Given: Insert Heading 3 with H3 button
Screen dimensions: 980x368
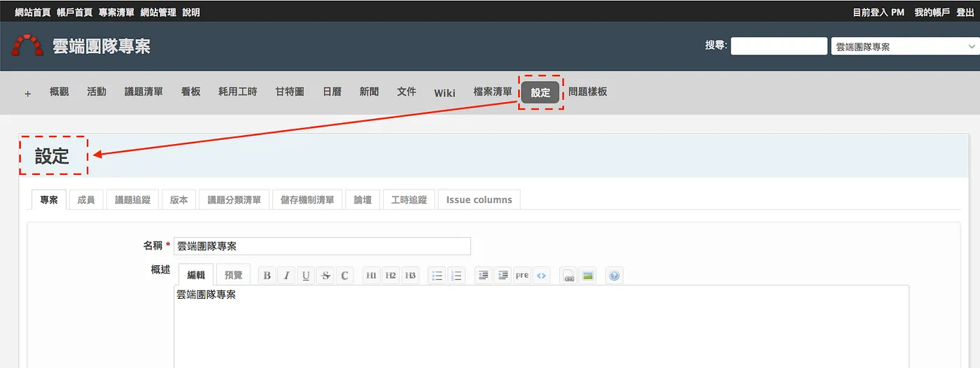Looking at the screenshot, I should coord(411,276).
